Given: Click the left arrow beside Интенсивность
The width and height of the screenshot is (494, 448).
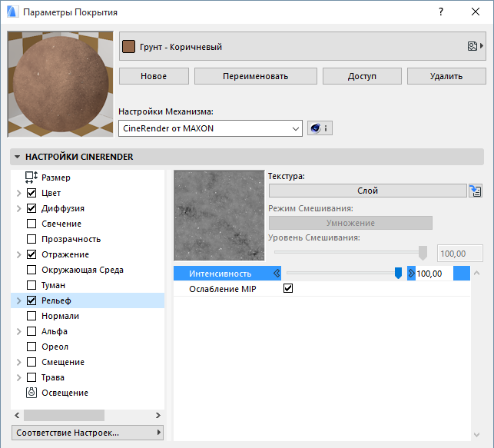Looking at the screenshot, I should point(277,274).
